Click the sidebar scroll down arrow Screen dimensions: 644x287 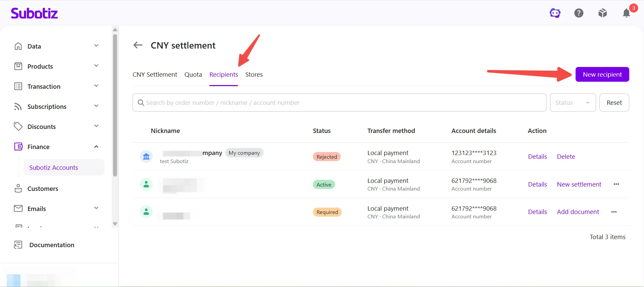[115, 224]
